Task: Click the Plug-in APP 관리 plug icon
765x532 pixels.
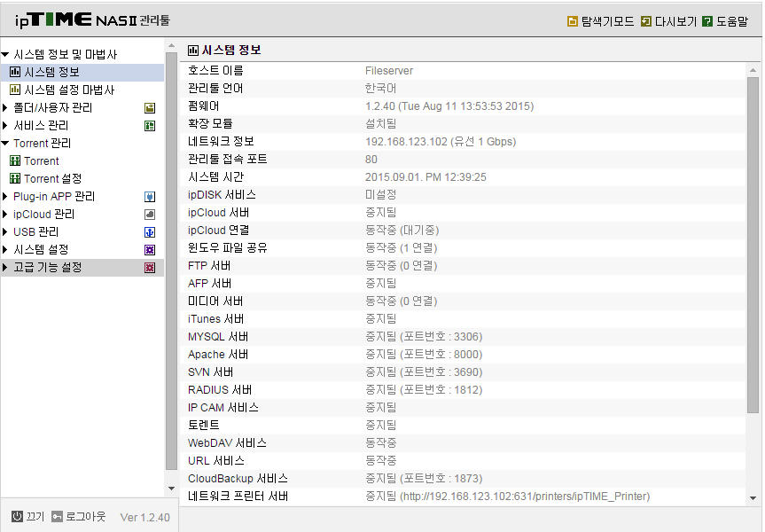Action: tap(150, 197)
